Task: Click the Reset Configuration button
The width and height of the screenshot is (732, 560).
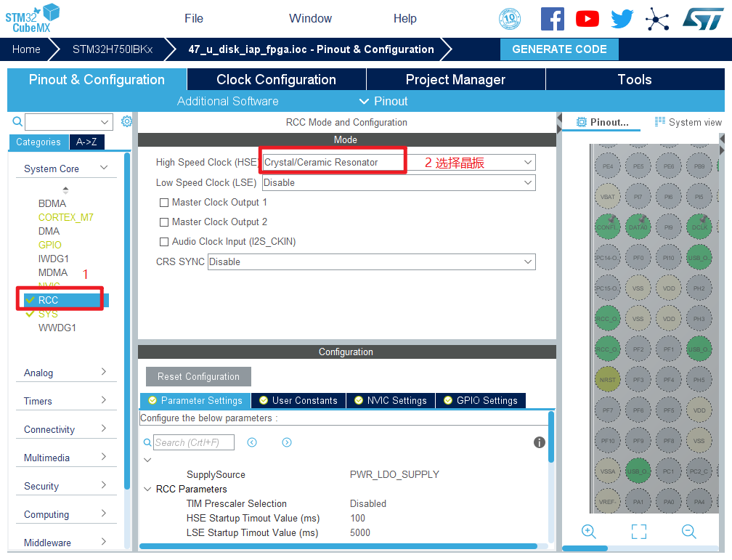Action: pyautogui.click(x=198, y=377)
